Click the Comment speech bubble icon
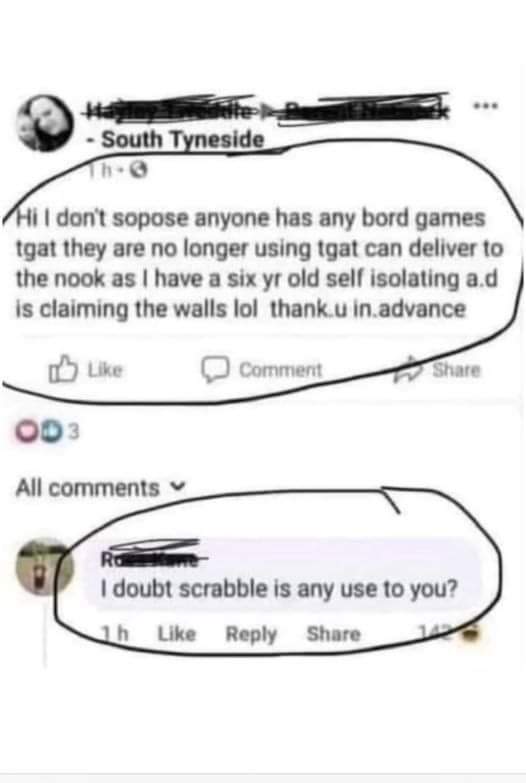Image resolution: width=526 pixels, height=783 pixels. pyautogui.click(x=215, y=370)
